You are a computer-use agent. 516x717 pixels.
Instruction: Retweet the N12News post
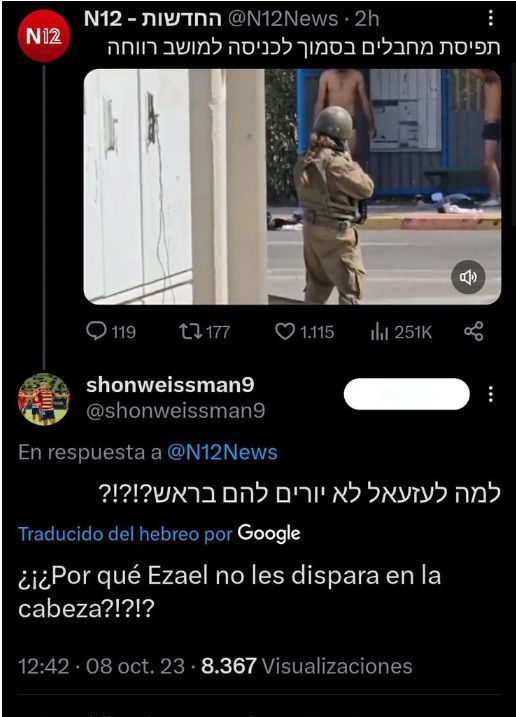tap(204, 332)
